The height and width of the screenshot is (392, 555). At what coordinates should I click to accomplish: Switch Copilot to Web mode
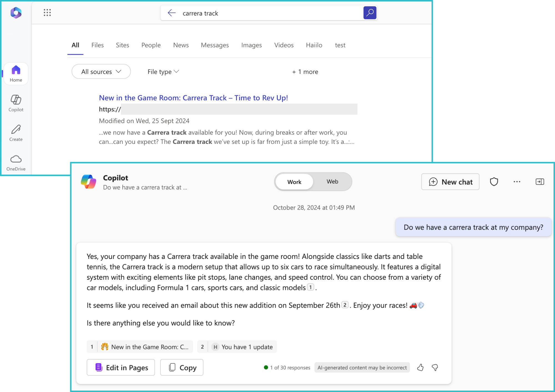click(332, 182)
